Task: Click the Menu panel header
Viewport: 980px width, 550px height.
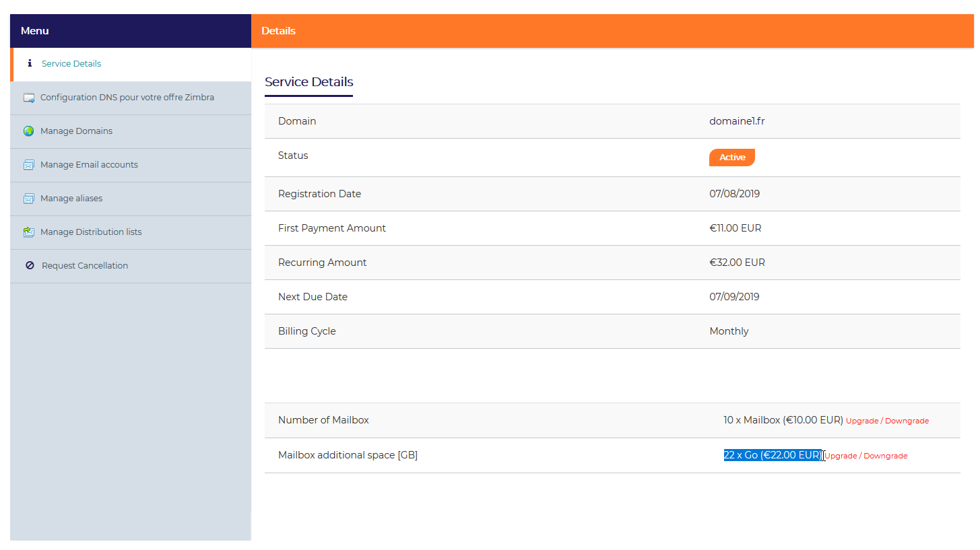Action: (131, 31)
